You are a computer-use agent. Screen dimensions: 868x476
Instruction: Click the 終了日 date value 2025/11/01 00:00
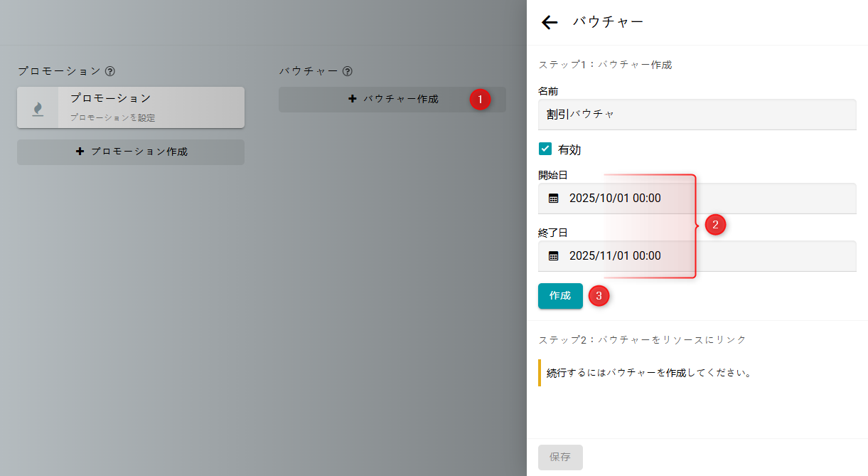(x=615, y=256)
